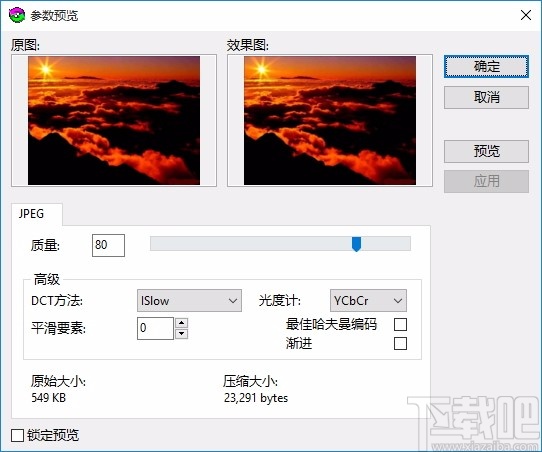The image size is (542, 452).
Task: Click the 平滑要素 value field
Action: 155,328
